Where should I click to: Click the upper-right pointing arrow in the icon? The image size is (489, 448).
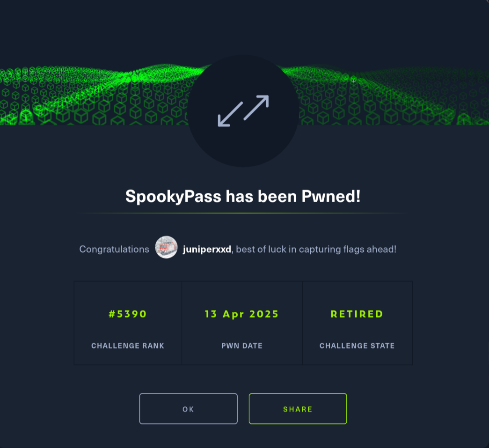pyautogui.click(x=256, y=107)
